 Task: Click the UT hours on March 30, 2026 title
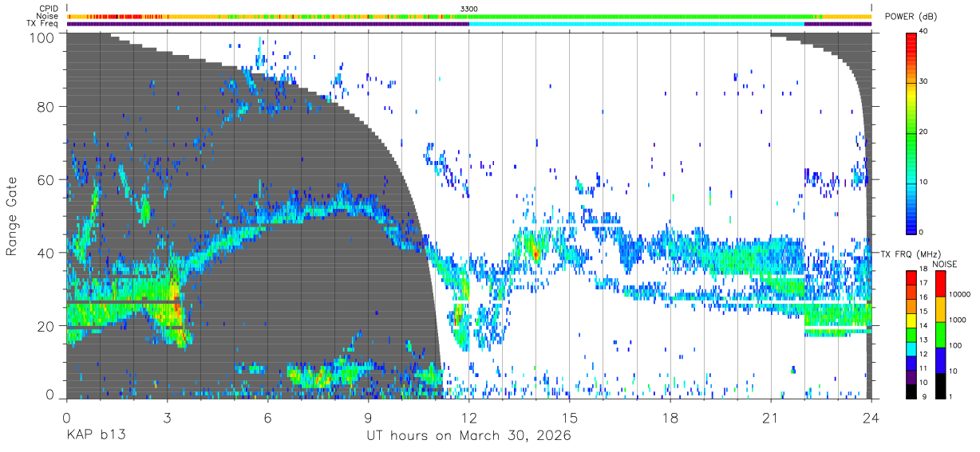click(468, 437)
